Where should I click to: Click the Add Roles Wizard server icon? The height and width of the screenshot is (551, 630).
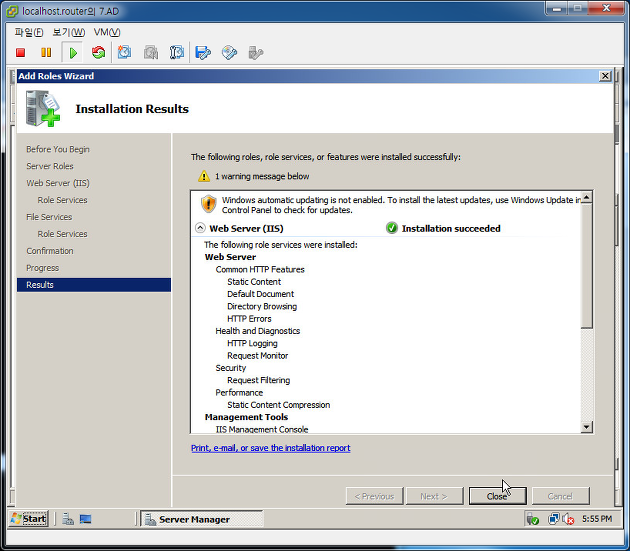(x=43, y=109)
